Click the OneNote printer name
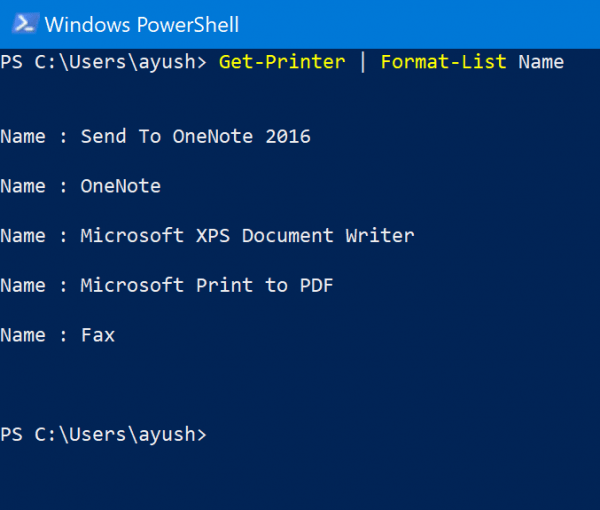 [121, 186]
